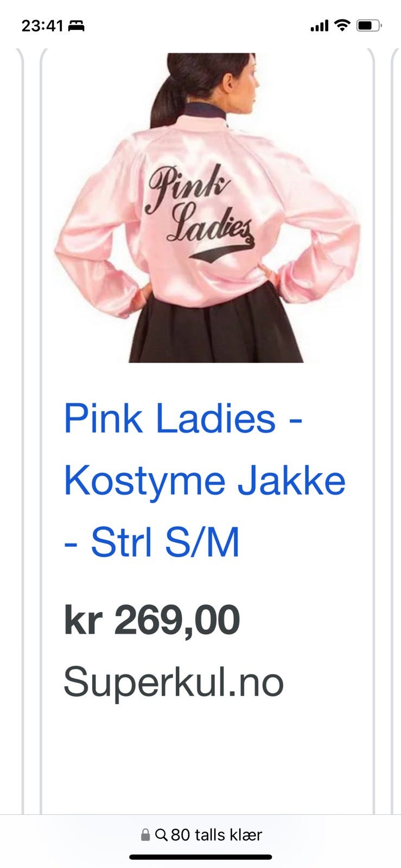The image size is (401, 868).
Task: Open the pink satin jacket product photo
Action: pyautogui.click(x=207, y=207)
